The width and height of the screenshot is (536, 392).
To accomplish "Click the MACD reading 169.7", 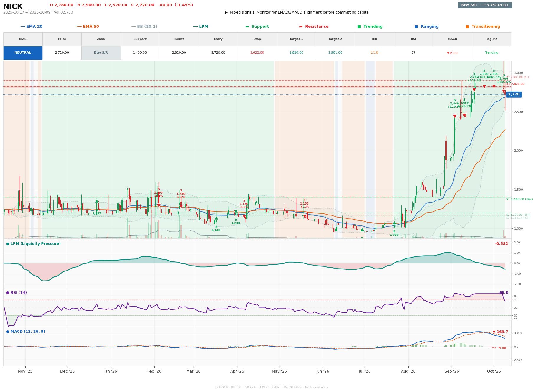I will pyautogui.click(x=501, y=332).
